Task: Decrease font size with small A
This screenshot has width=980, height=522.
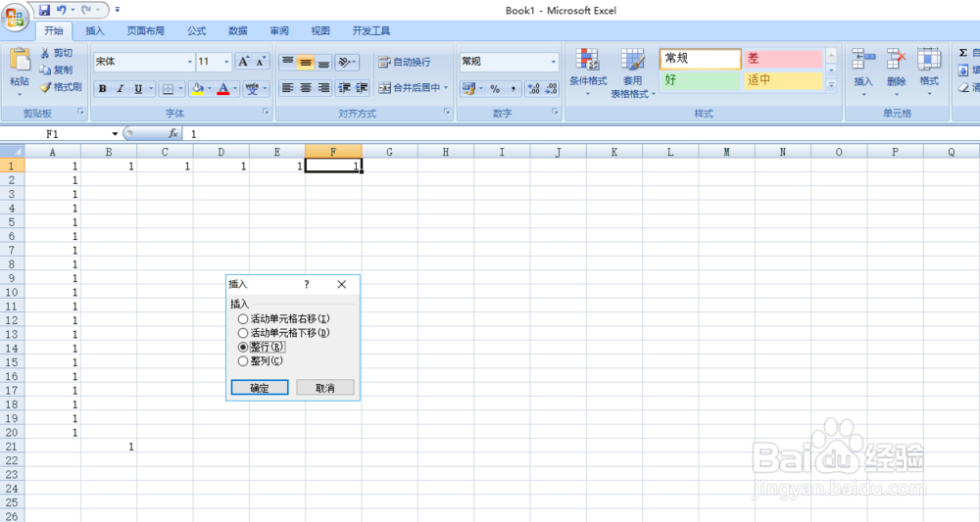Action: click(x=261, y=61)
